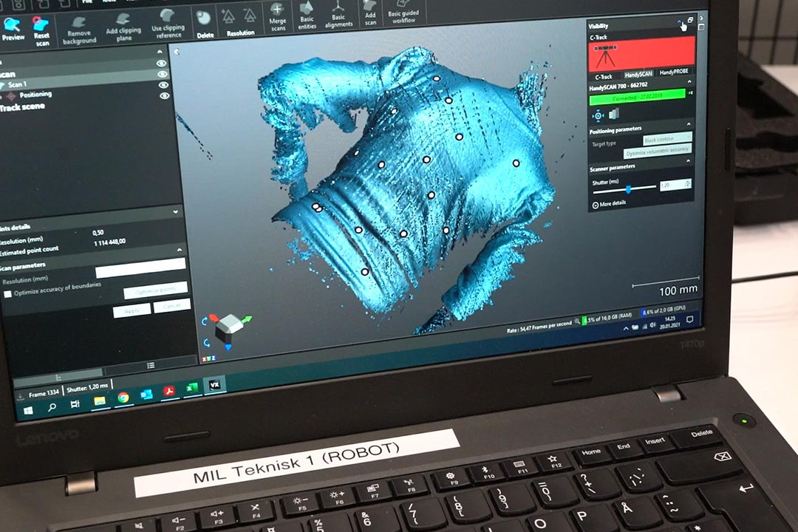
Task: Select the HandyPROBE tab
Action: pyautogui.click(x=672, y=72)
